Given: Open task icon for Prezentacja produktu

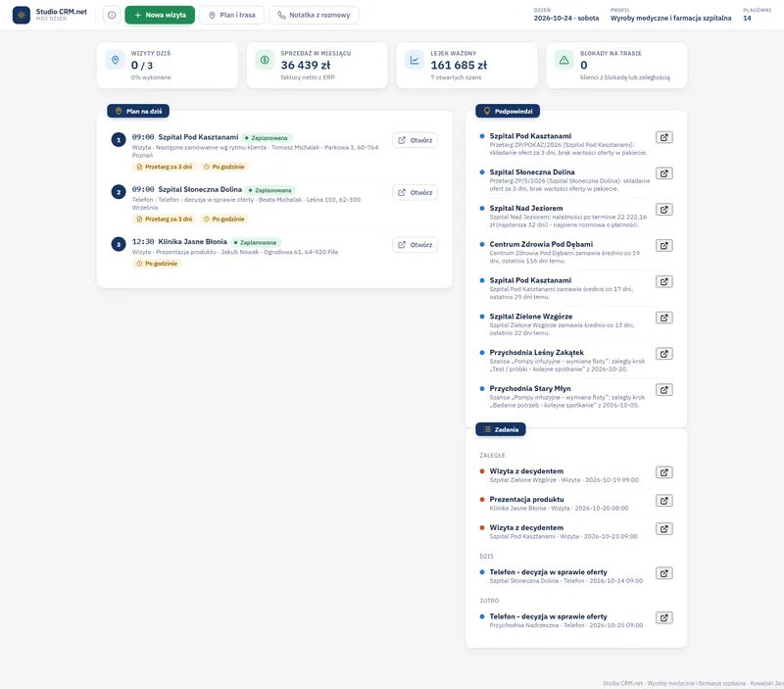Looking at the screenshot, I should pos(664,501).
